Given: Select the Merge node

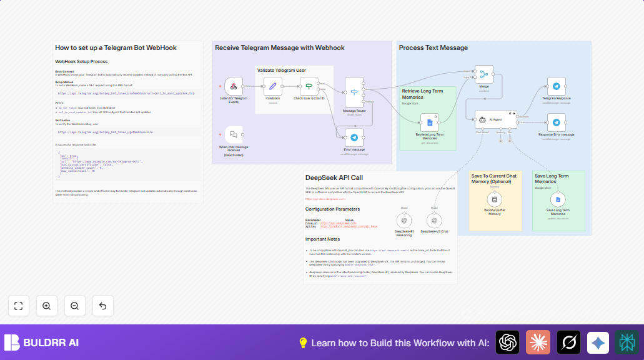Looking at the screenshot, I should click(484, 74).
